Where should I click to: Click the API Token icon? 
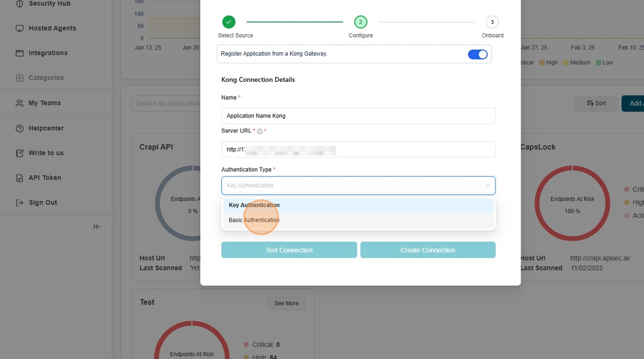point(20,178)
